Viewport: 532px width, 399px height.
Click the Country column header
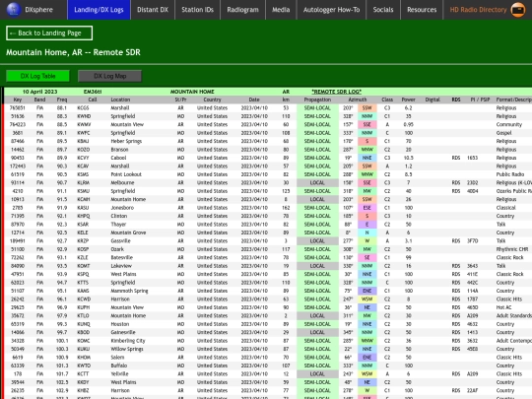point(212,100)
